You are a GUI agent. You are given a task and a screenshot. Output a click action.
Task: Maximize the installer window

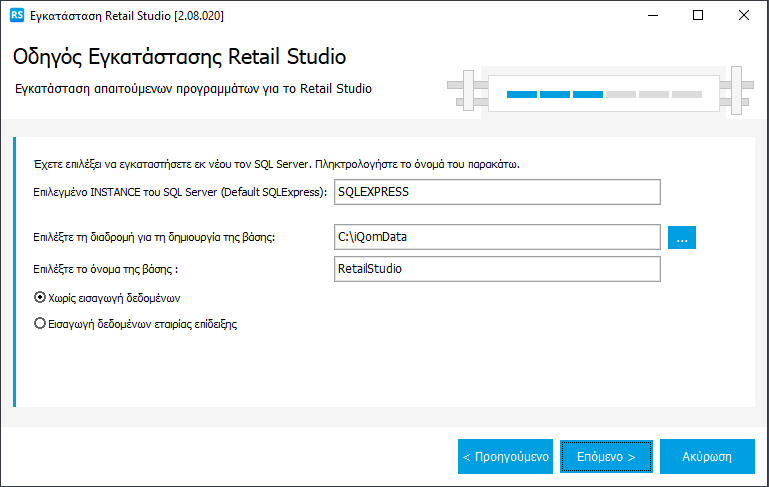tap(698, 15)
